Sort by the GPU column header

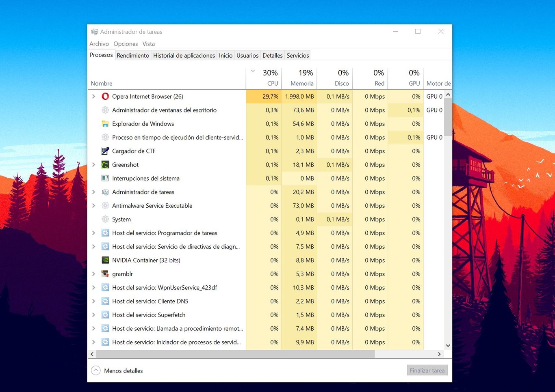(405, 78)
